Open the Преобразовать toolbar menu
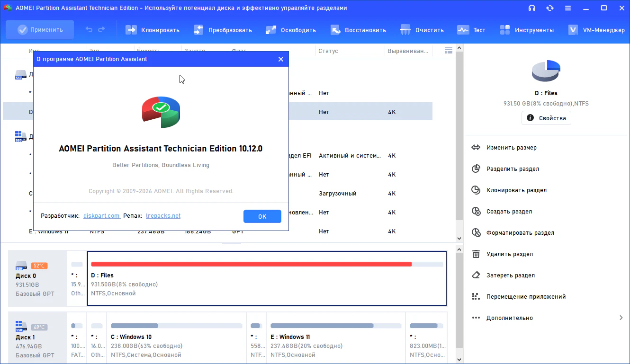Viewport: 630px width, 364px height. click(223, 30)
